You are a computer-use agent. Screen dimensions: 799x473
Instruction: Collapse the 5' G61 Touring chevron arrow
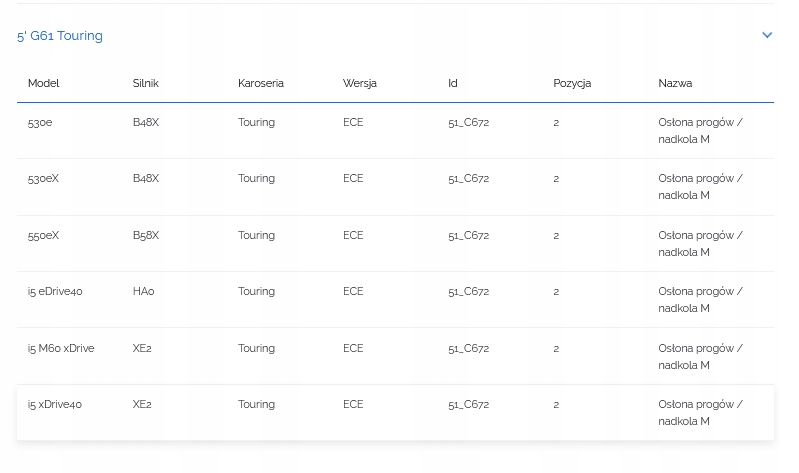[767, 35]
